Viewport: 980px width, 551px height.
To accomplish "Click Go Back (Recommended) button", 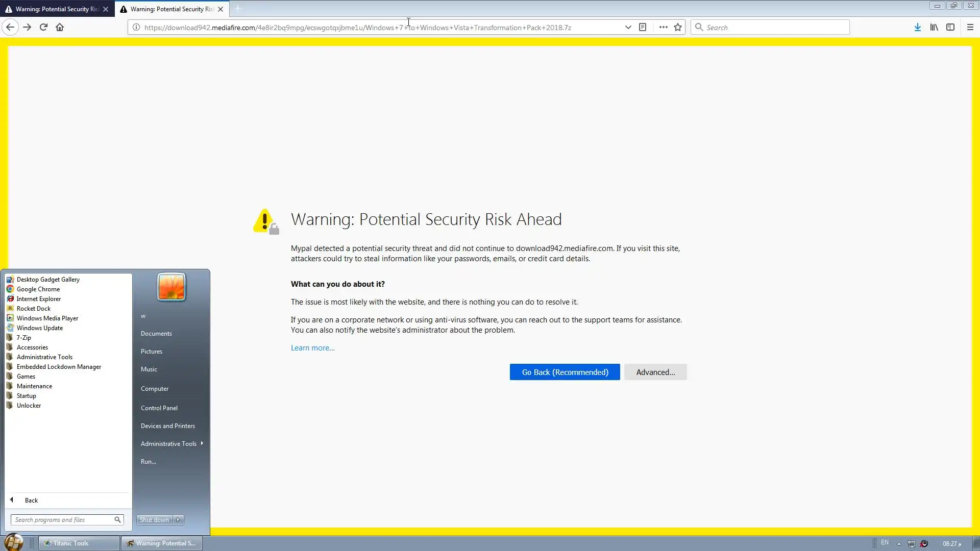I will click(x=565, y=372).
